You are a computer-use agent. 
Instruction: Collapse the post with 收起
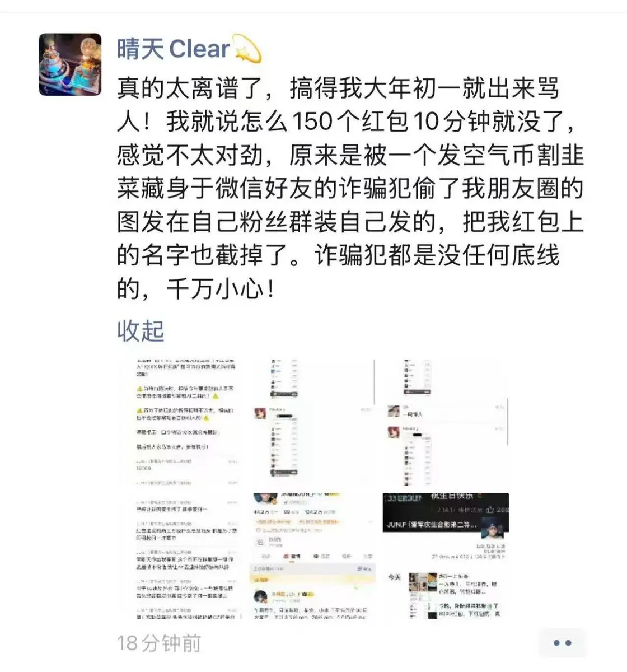(x=141, y=330)
